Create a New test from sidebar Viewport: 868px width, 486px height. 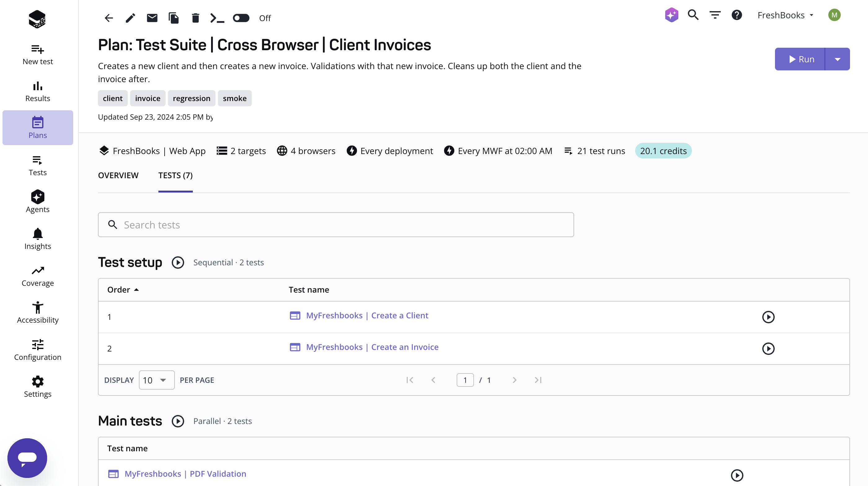[38, 55]
